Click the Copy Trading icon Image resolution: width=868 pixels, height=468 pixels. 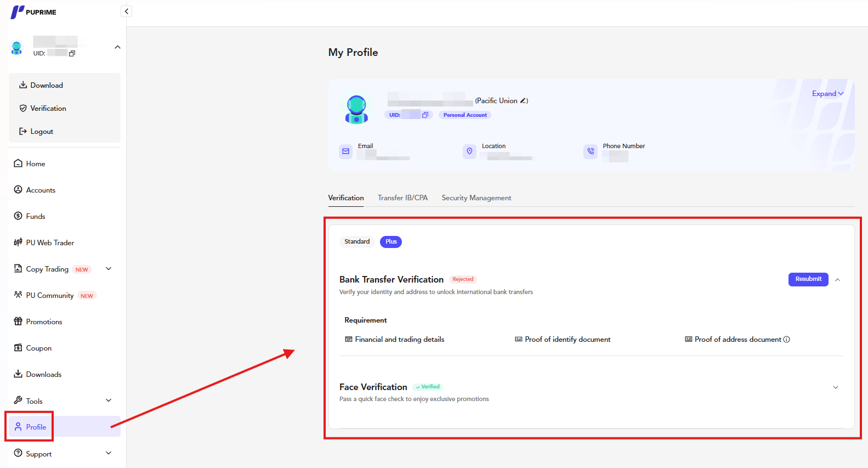click(18, 268)
